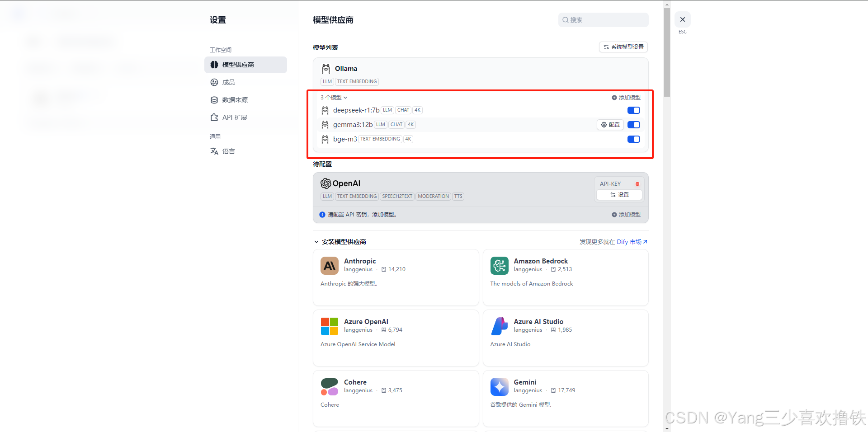Click the Anthropic logo thumbnail
868x432 pixels.
pyautogui.click(x=330, y=266)
